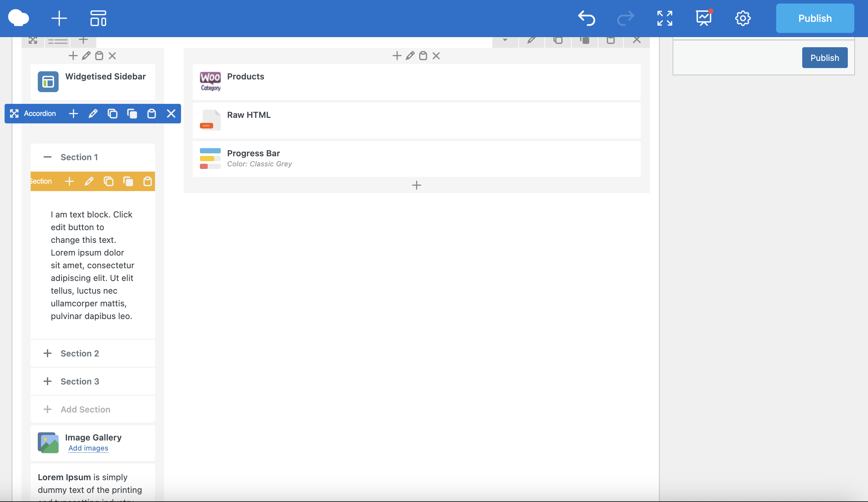The height and width of the screenshot is (502, 868).
Task: Add element below Progress Bar
Action: coord(416,185)
